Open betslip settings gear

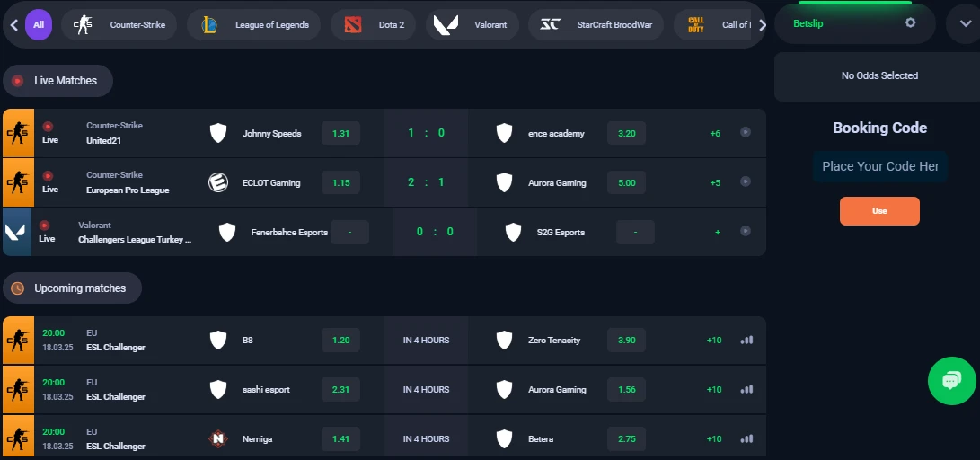pos(911,22)
